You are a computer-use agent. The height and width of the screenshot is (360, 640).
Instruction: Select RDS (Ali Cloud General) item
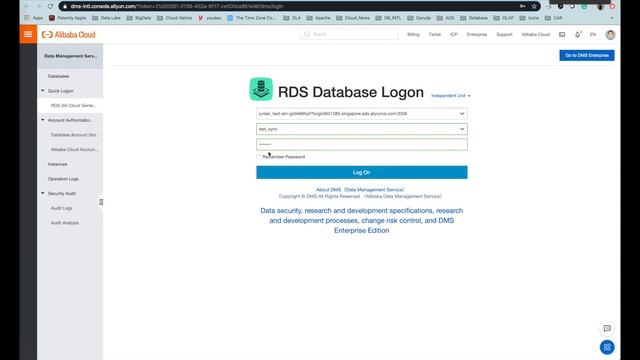73,105
